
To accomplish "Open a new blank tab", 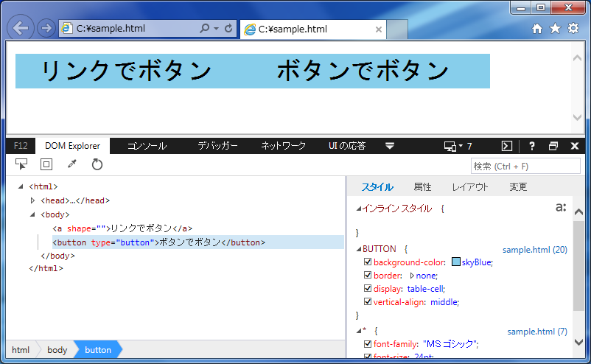I will (x=397, y=29).
